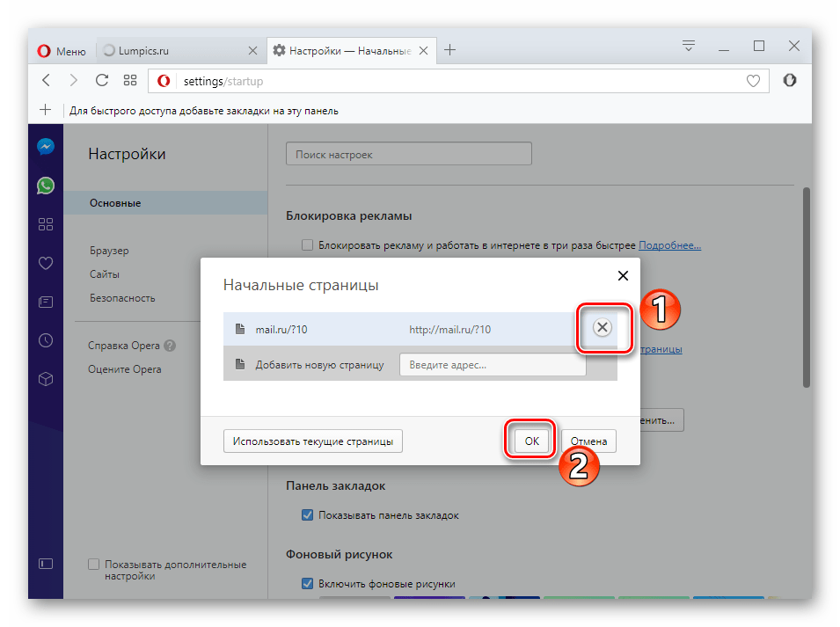
Task: Click the Введите адрес input field
Action: (493, 365)
